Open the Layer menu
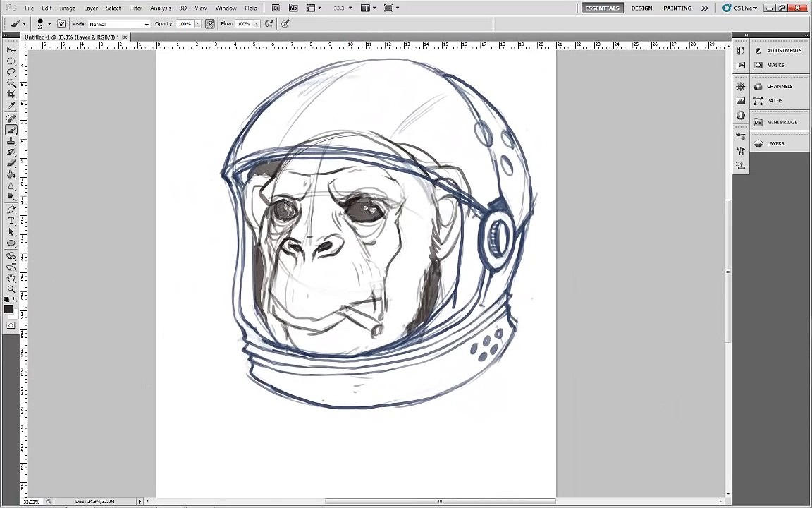 (x=91, y=8)
